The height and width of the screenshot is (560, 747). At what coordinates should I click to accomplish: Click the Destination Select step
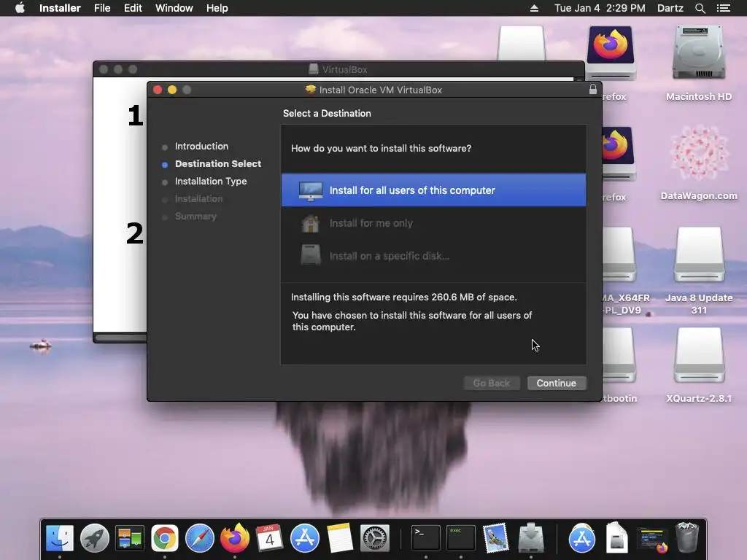(217, 164)
